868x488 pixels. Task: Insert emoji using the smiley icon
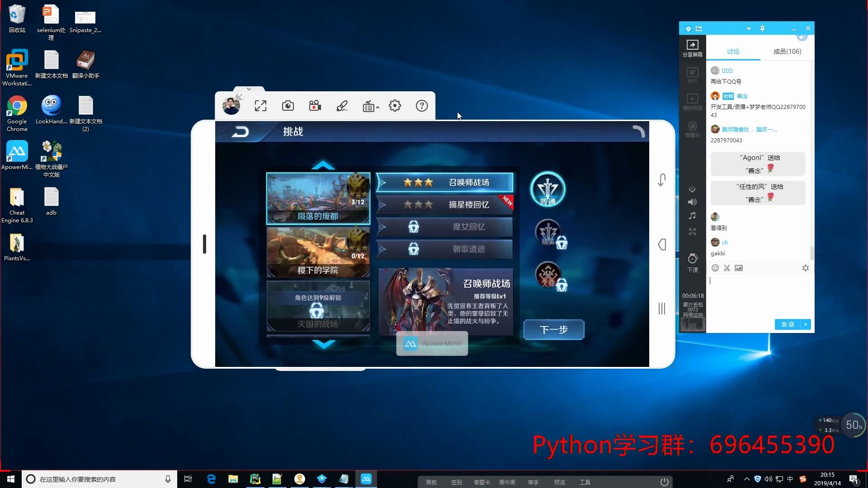[x=715, y=268]
